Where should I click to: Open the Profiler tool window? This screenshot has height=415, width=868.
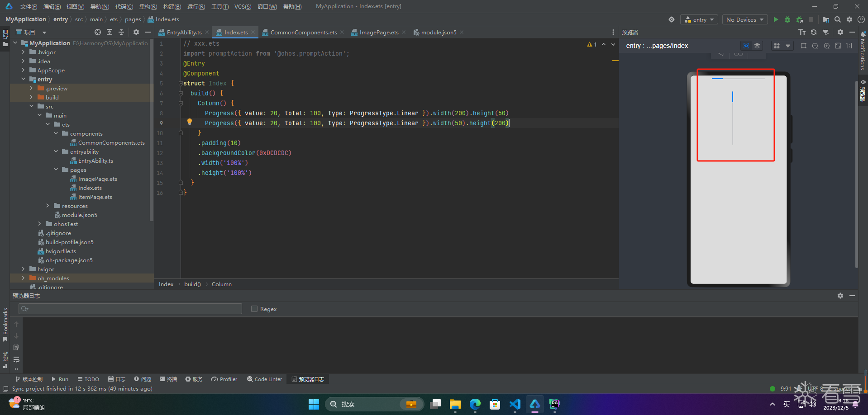click(224, 379)
